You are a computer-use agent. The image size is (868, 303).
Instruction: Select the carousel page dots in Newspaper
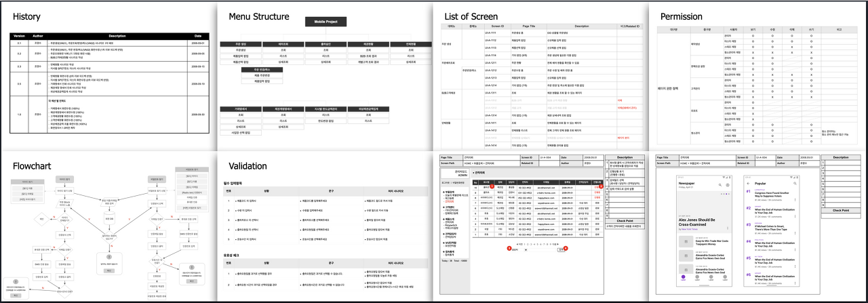(725, 194)
